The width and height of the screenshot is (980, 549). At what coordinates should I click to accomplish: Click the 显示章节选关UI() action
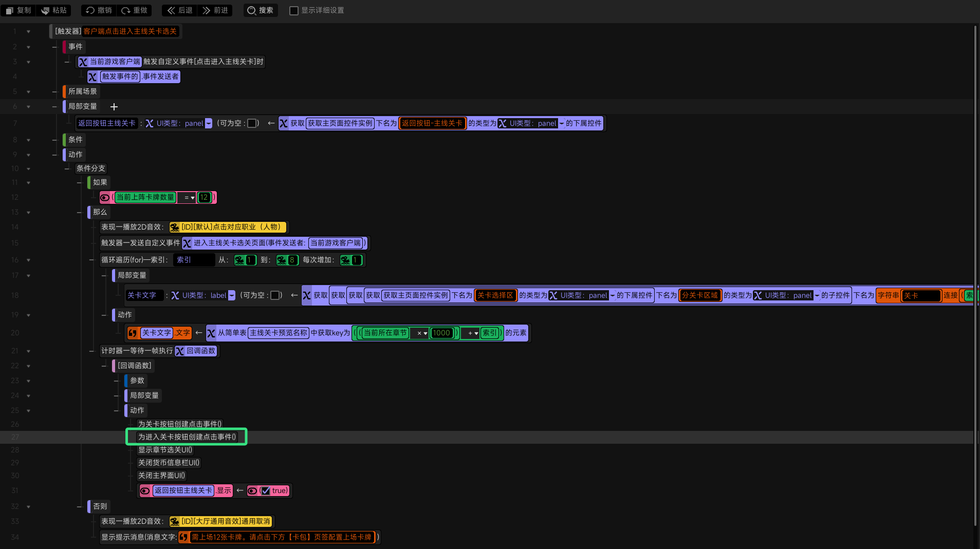tap(165, 450)
